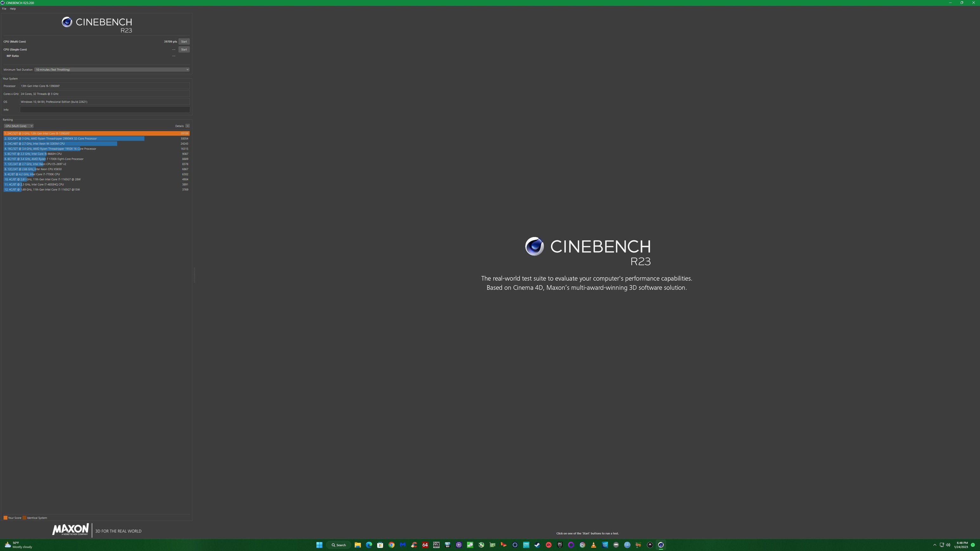Click the large Cinebench sphere logo
This screenshot has width=980, height=551.
click(x=534, y=247)
